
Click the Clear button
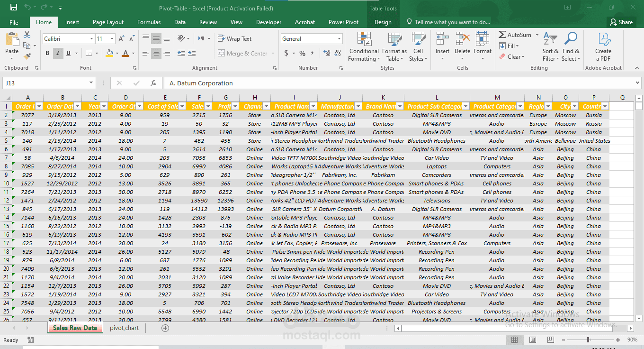tap(511, 56)
